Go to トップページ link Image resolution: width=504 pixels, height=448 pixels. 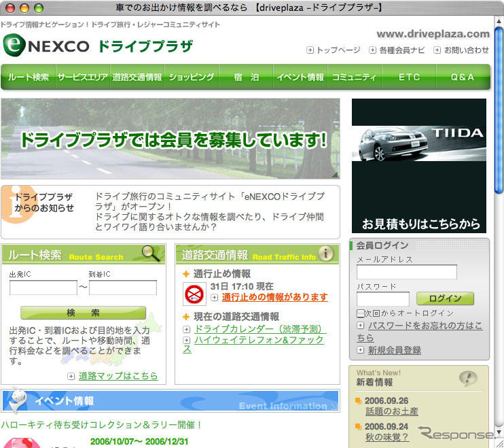[x=338, y=50]
